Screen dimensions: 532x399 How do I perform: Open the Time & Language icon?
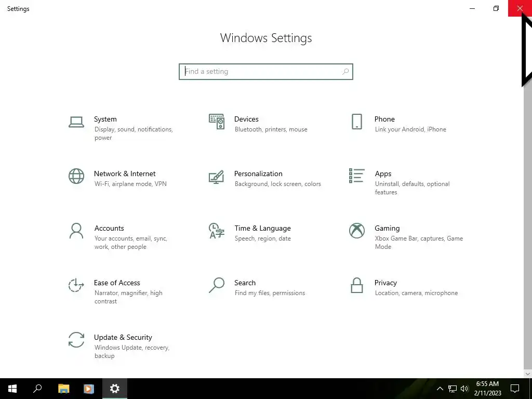coord(217,231)
